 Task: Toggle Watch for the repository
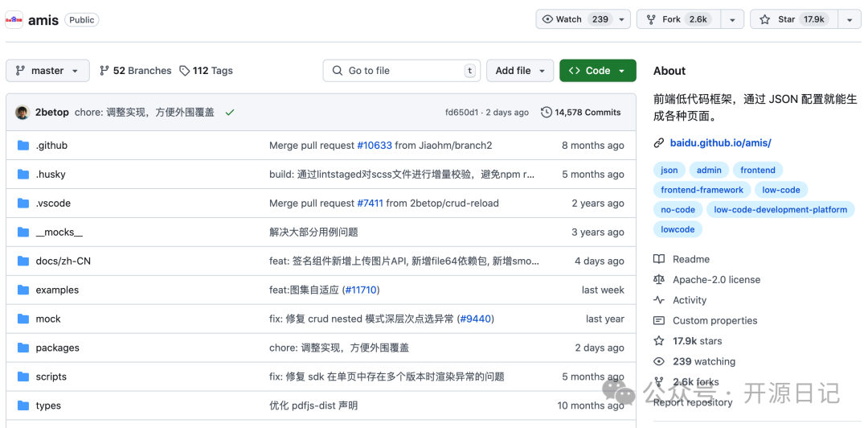(x=575, y=19)
